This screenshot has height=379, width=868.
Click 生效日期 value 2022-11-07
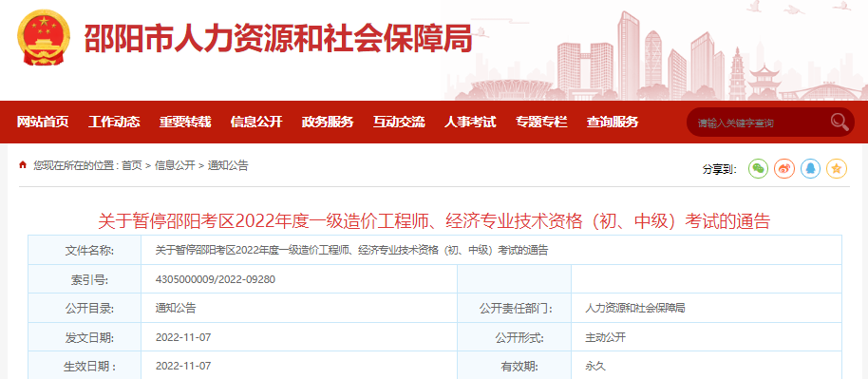(x=183, y=366)
